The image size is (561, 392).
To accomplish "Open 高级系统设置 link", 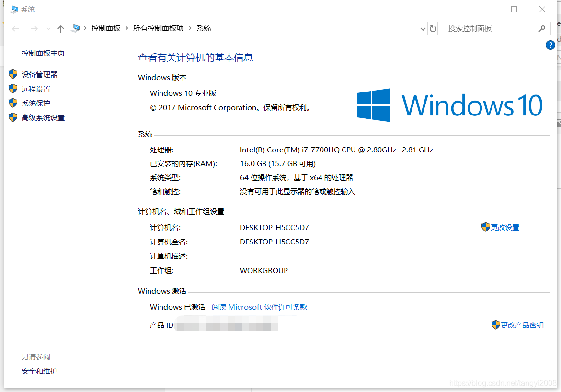I will pos(43,117).
